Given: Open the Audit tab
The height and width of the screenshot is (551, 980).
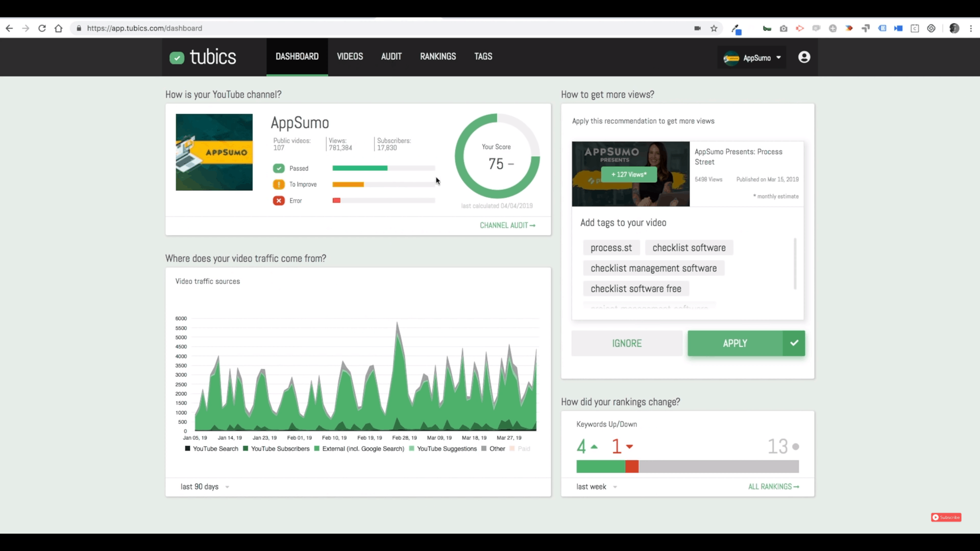Looking at the screenshot, I should pyautogui.click(x=391, y=57).
